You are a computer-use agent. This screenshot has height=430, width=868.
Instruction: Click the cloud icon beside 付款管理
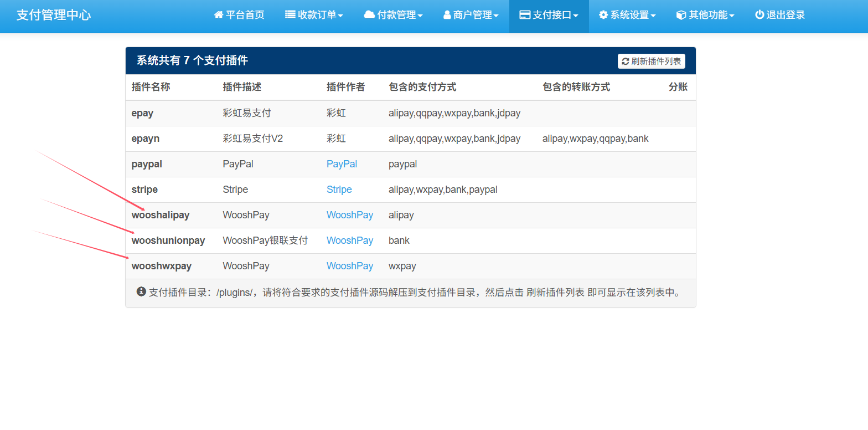369,15
